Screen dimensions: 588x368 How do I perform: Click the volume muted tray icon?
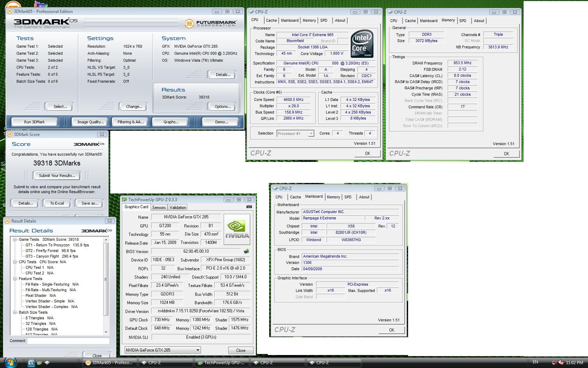pyautogui.click(x=561, y=362)
